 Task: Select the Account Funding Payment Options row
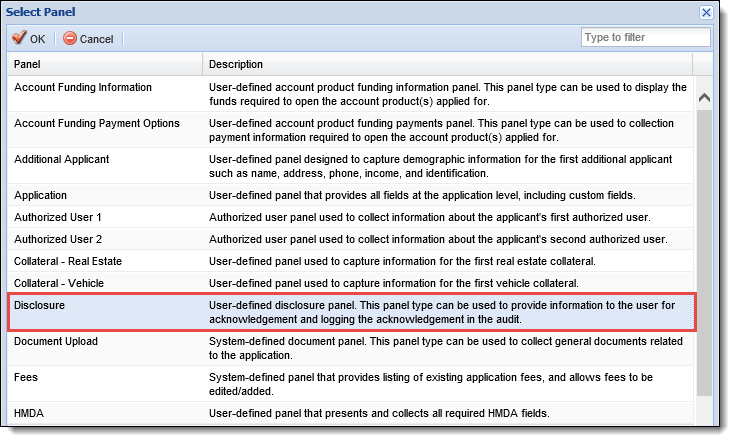350,130
